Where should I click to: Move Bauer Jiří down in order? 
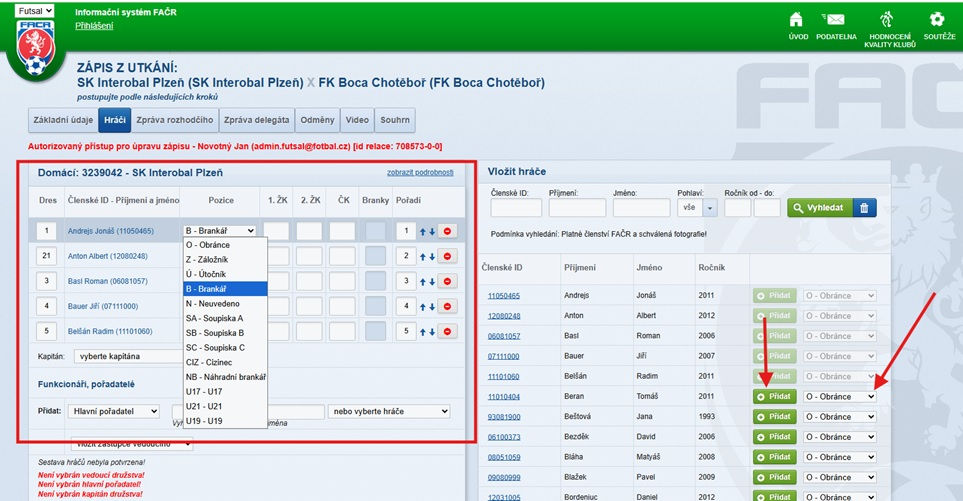click(x=432, y=307)
